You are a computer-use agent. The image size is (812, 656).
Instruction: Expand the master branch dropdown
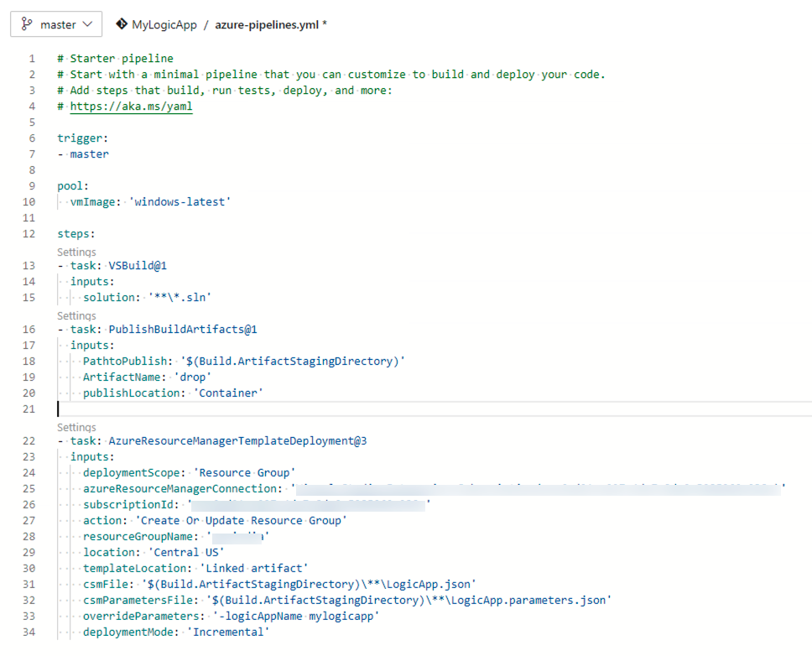click(56, 24)
